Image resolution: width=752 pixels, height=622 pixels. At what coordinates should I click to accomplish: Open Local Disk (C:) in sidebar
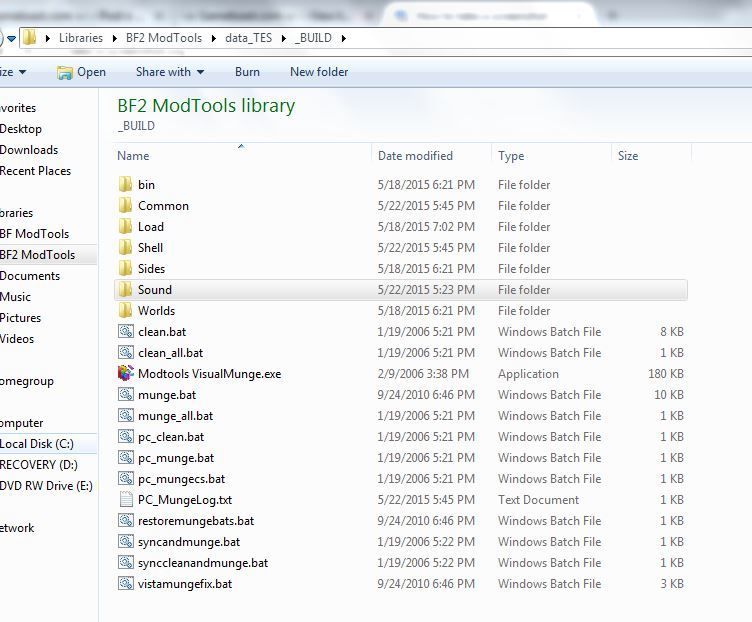click(x=37, y=444)
